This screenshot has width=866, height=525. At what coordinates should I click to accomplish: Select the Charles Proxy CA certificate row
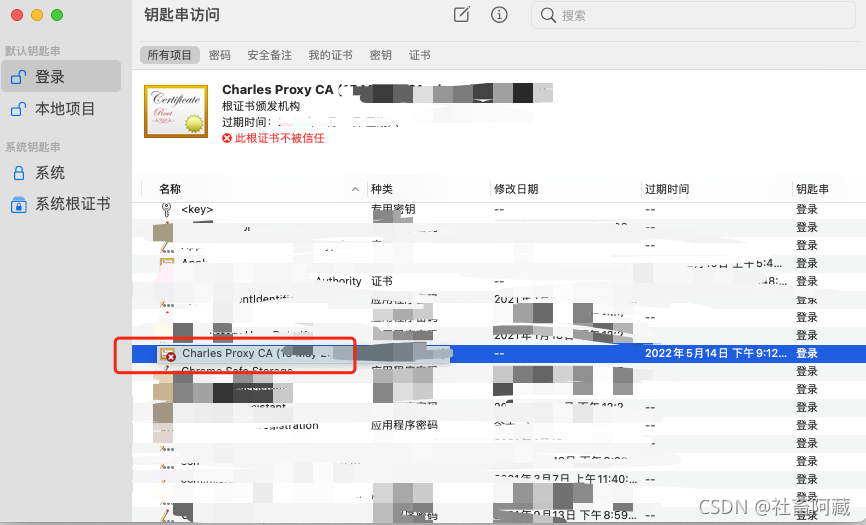tap(499, 353)
